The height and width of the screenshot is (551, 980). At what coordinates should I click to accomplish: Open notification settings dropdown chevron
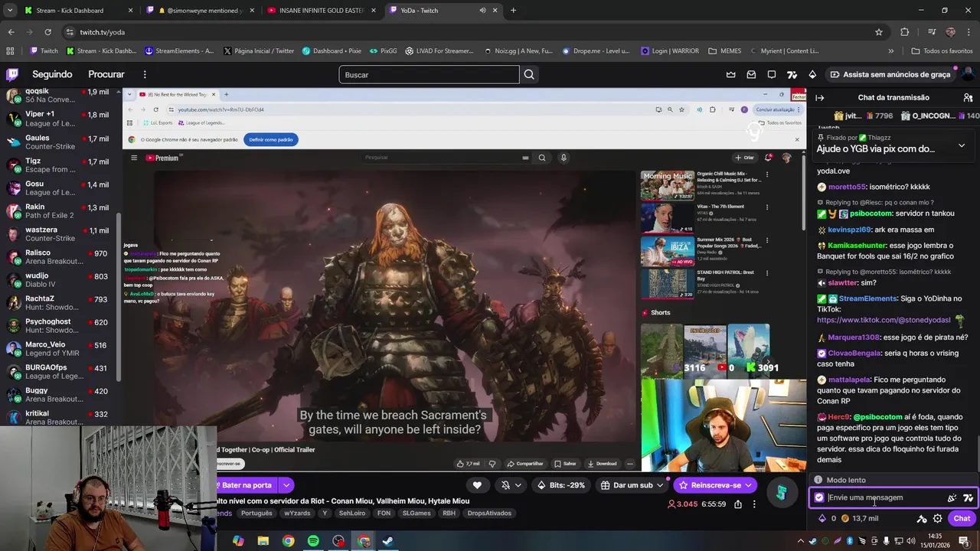[x=518, y=485]
